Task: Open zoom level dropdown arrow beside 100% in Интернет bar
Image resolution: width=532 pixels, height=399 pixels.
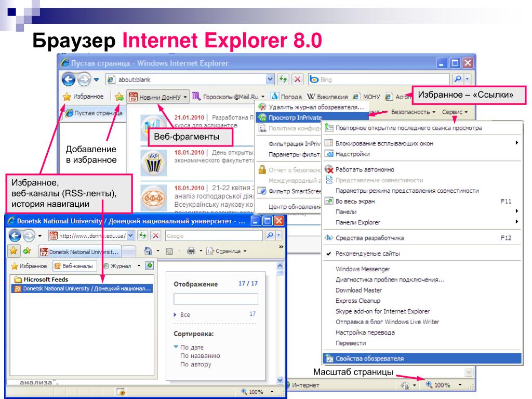Action: tap(460, 385)
